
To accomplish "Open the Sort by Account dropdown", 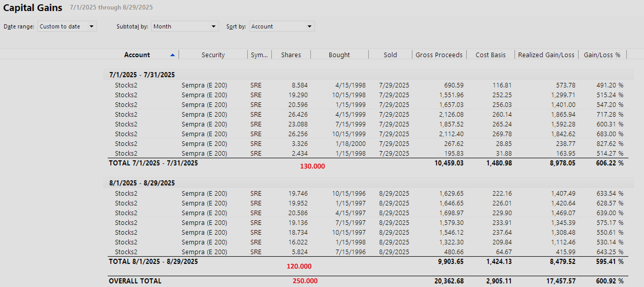I will [282, 26].
